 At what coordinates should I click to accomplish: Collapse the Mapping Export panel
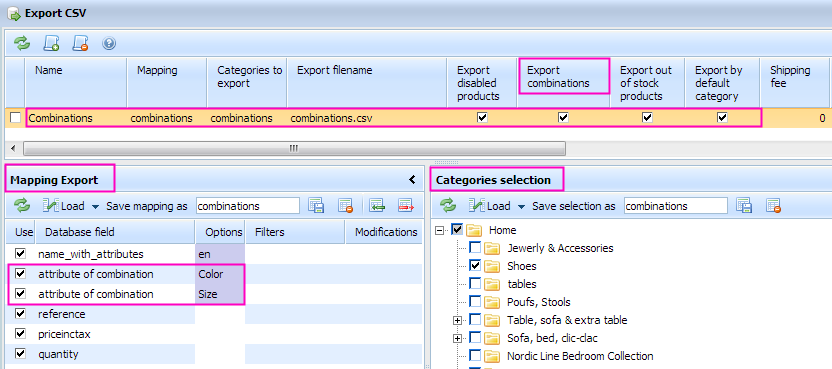click(x=412, y=180)
